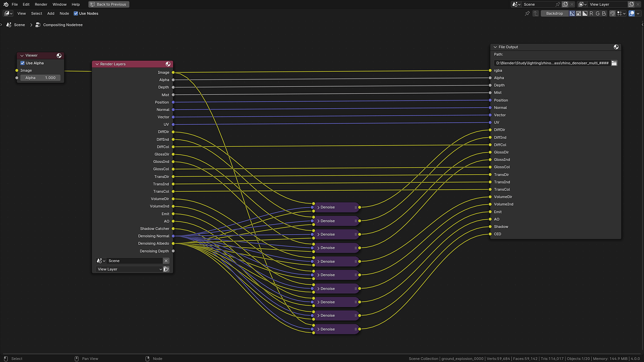Toggle Use Alpha on Viewer node
Screen dimensions: 644x362
pos(22,63)
